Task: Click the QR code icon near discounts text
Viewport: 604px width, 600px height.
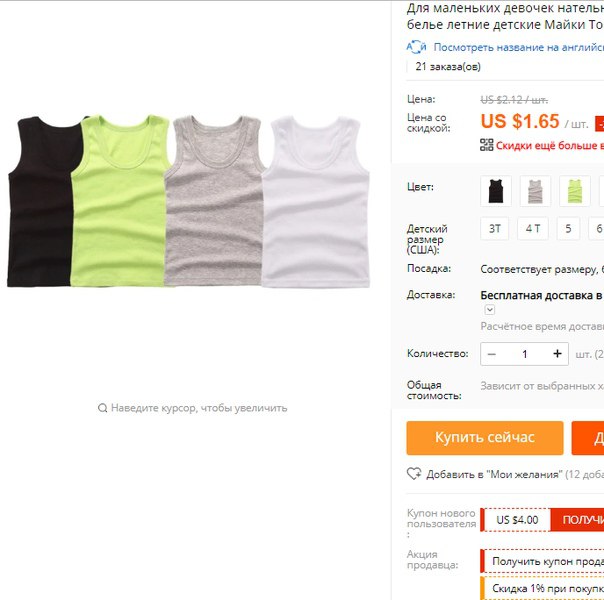Action: click(487, 145)
